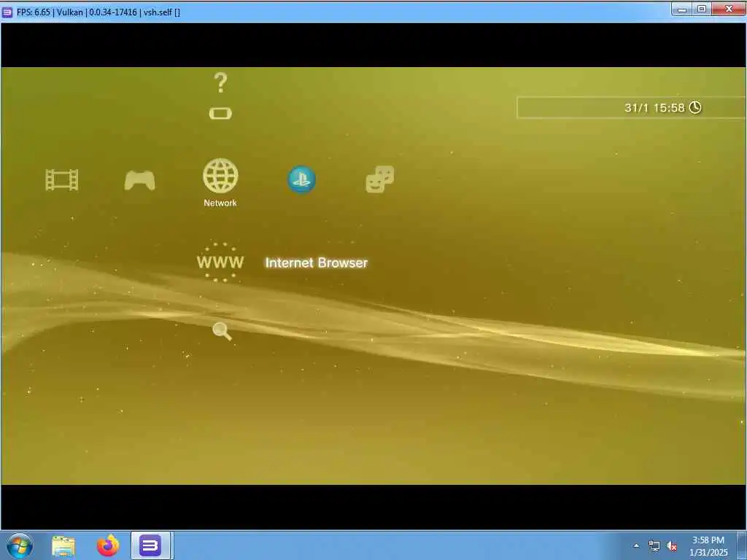Maximize the RPCS3 window
Image resolution: width=747 pixels, height=560 pixels.
point(702,9)
